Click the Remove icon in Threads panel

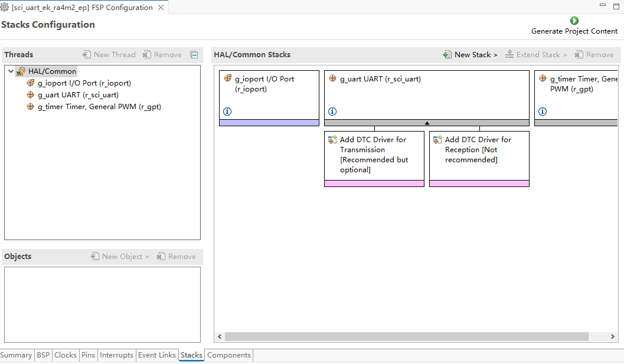coord(147,54)
